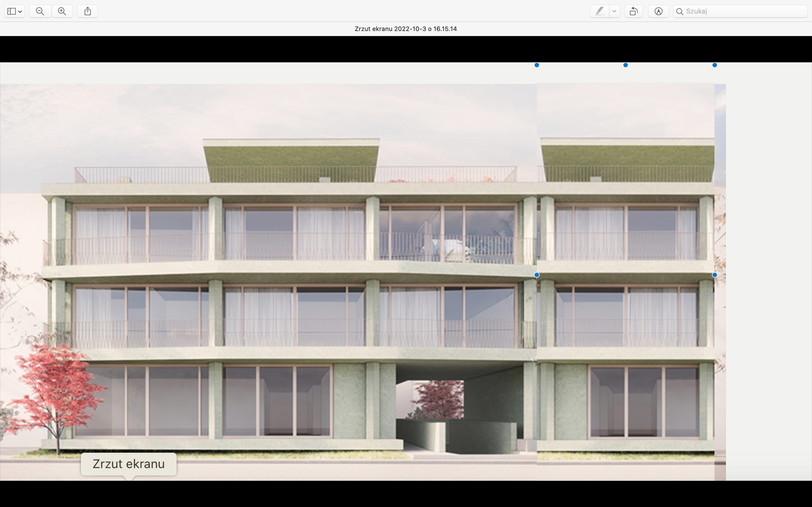Click middle-right selection handle
This screenshot has height=507, width=812.
tap(714, 275)
